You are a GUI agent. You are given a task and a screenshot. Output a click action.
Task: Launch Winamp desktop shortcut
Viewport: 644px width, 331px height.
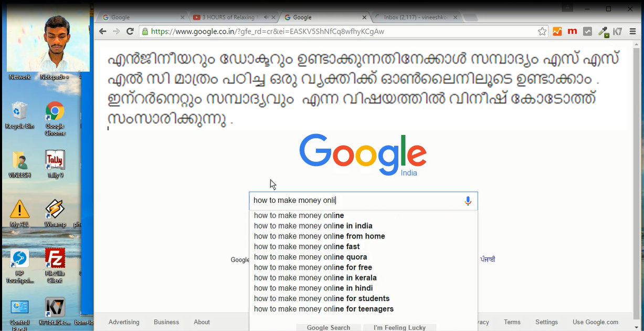coord(55,213)
